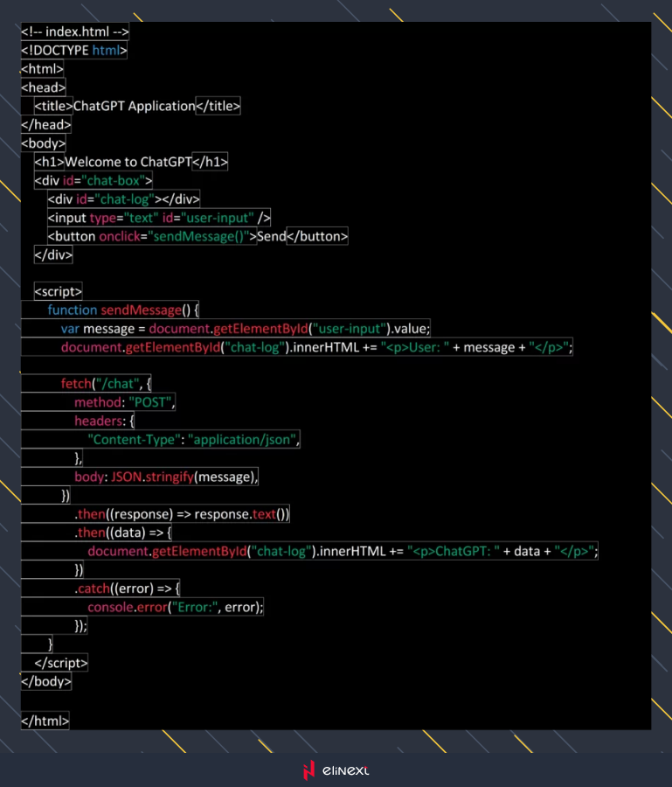Click the div line with "chat-log" id
The image size is (672, 787).
pos(124,198)
